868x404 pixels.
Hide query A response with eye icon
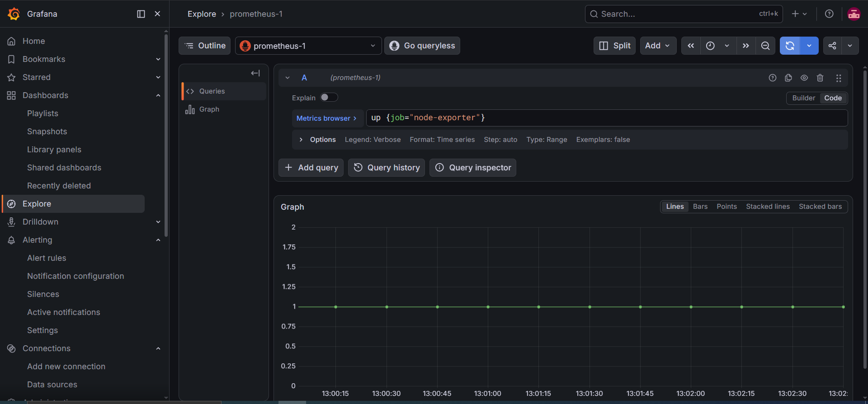point(804,78)
